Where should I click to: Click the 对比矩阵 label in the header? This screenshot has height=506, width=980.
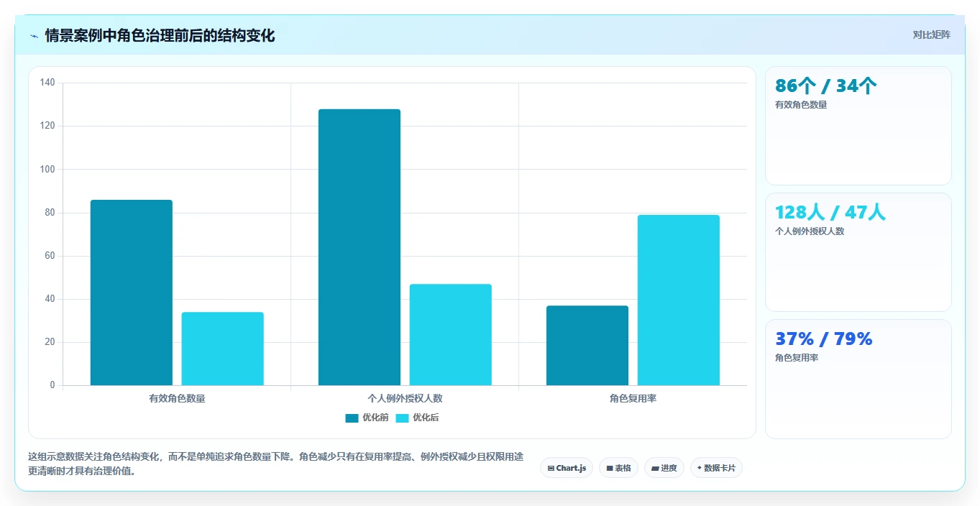tap(931, 35)
